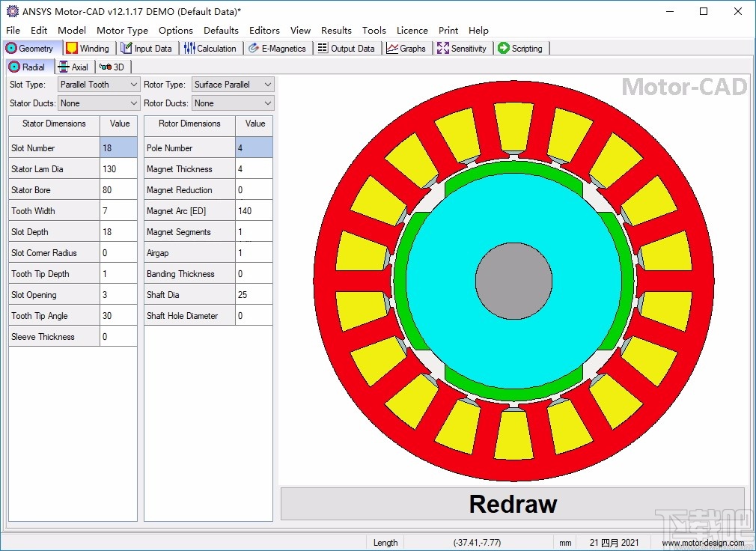Open the 3D view tab
The height and width of the screenshot is (551, 756).
(x=112, y=66)
